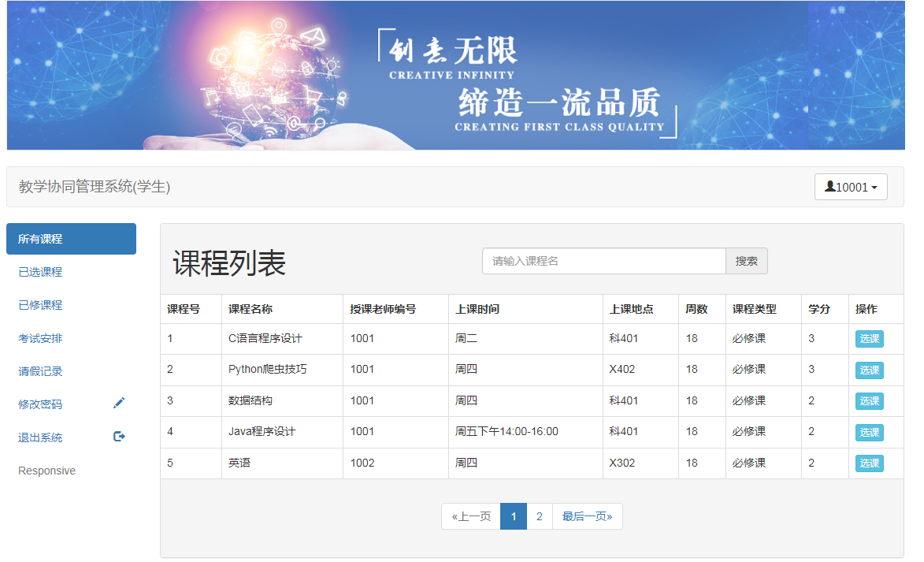Click the 周数 column header

point(696,309)
